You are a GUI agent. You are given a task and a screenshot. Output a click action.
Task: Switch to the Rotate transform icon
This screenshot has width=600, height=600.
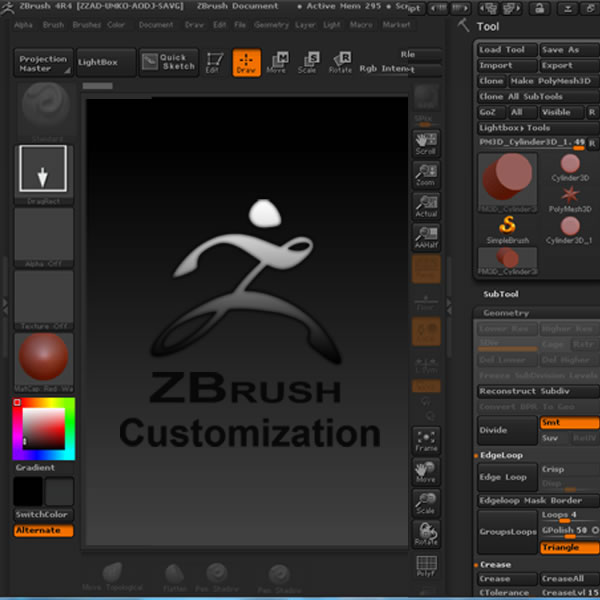(x=341, y=63)
